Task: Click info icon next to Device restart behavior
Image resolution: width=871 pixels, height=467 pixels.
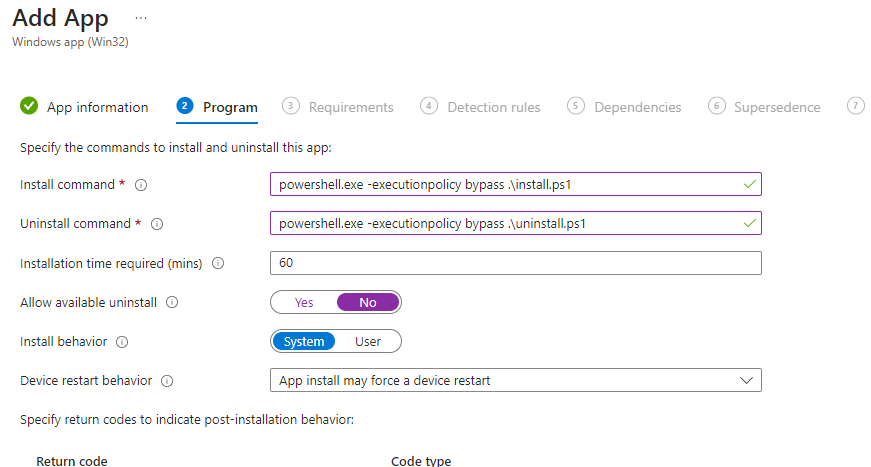Action: (x=167, y=381)
